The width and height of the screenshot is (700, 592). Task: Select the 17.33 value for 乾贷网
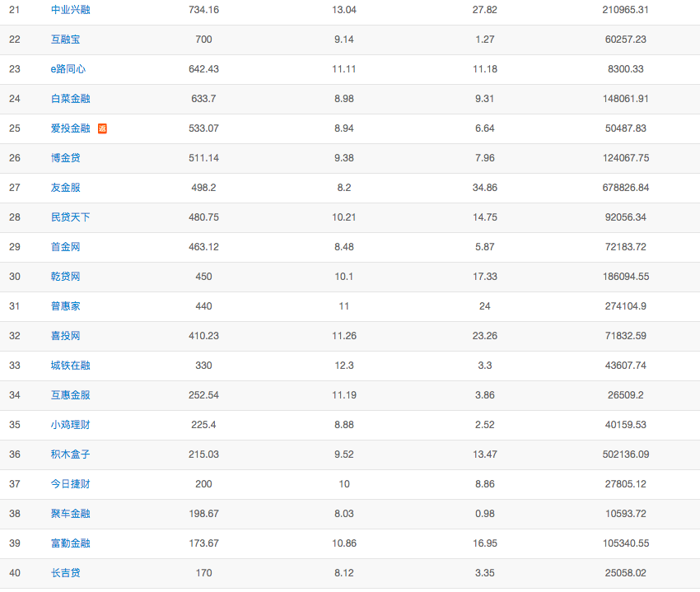pyautogui.click(x=485, y=277)
